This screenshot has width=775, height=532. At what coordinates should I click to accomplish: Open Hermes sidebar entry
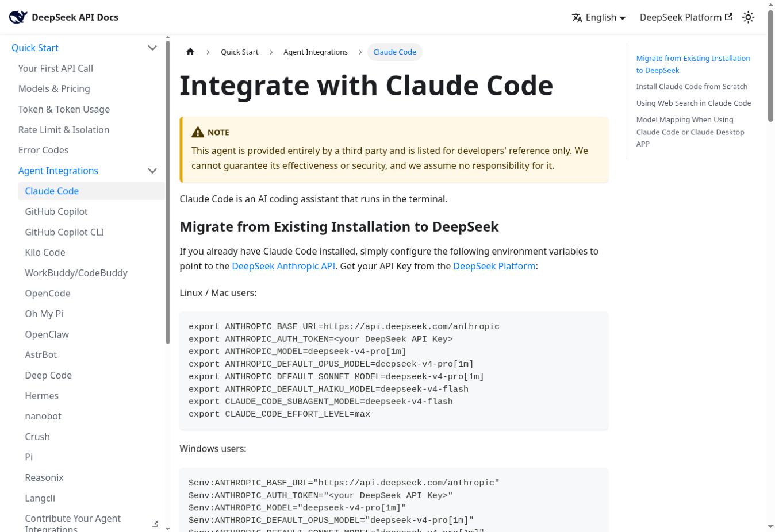pos(41,396)
